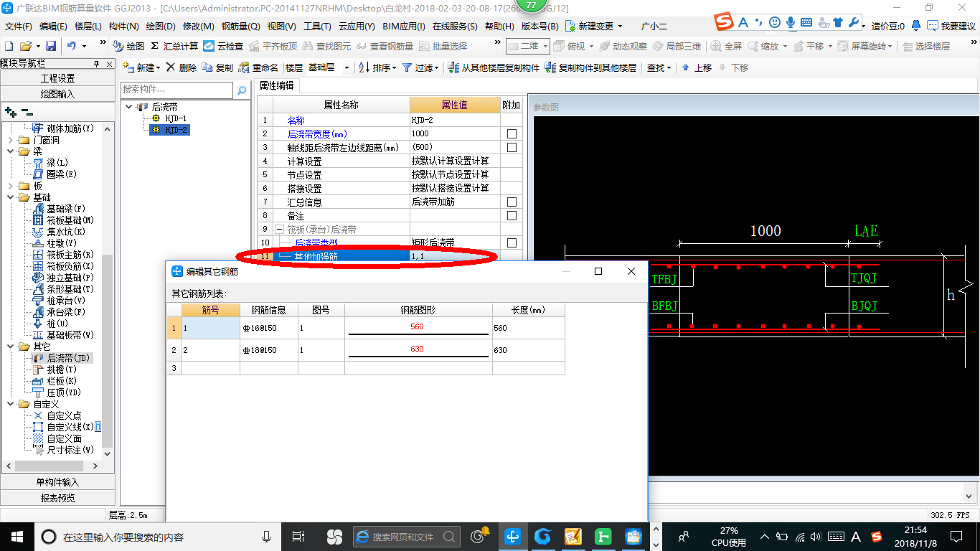The image size is (980, 551).
Task: Select 桩承台(V) in navigation tree
Action: [59, 301]
